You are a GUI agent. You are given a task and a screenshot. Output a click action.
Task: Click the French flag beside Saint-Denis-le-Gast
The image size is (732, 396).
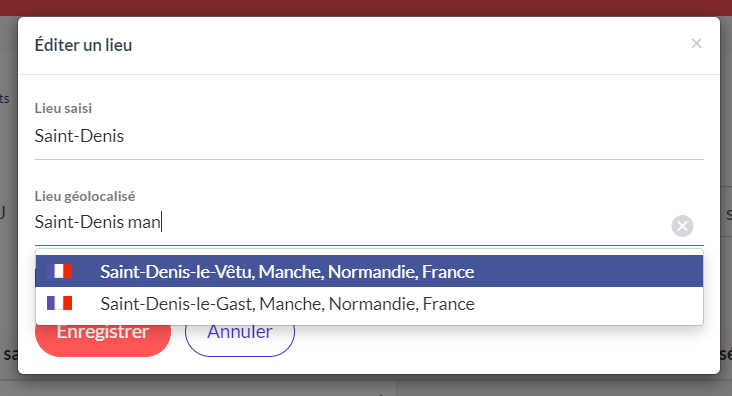click(x=59, y=303)
